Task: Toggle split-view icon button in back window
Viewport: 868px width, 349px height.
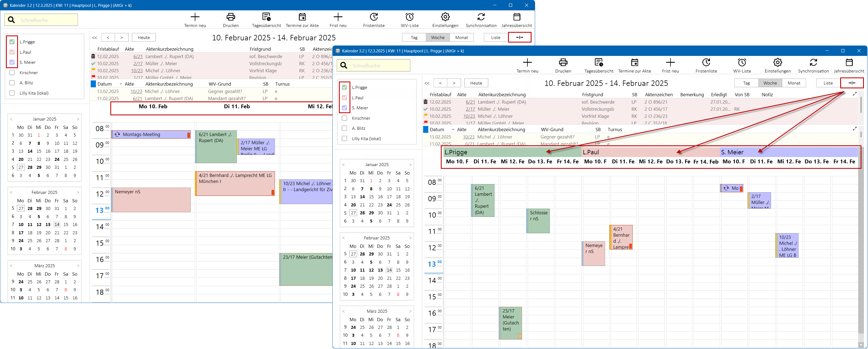Action: click(x=520, y=37)
